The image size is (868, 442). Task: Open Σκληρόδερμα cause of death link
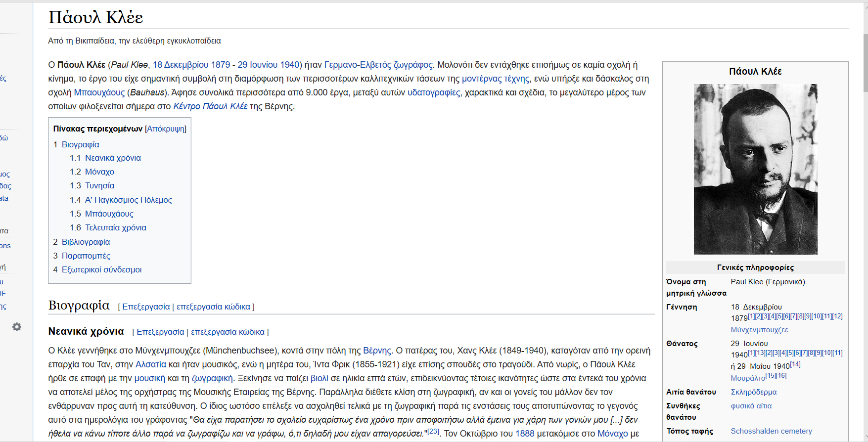[754, 392]
